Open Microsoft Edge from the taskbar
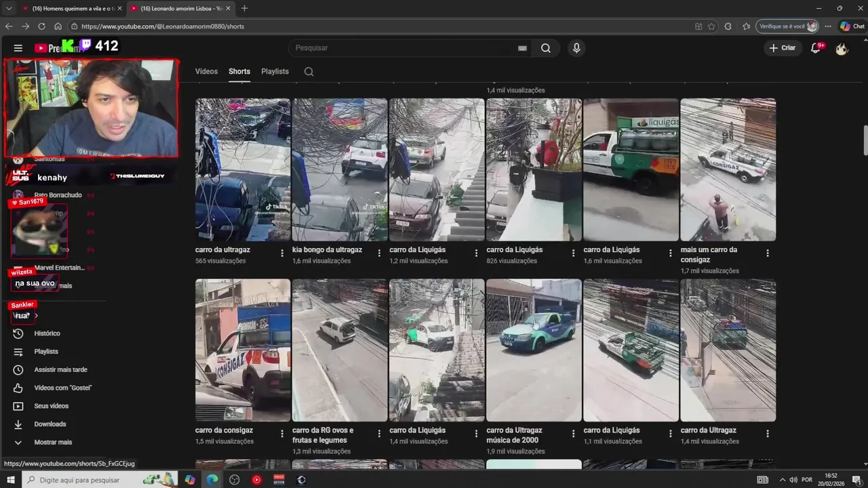 point(212,480)
